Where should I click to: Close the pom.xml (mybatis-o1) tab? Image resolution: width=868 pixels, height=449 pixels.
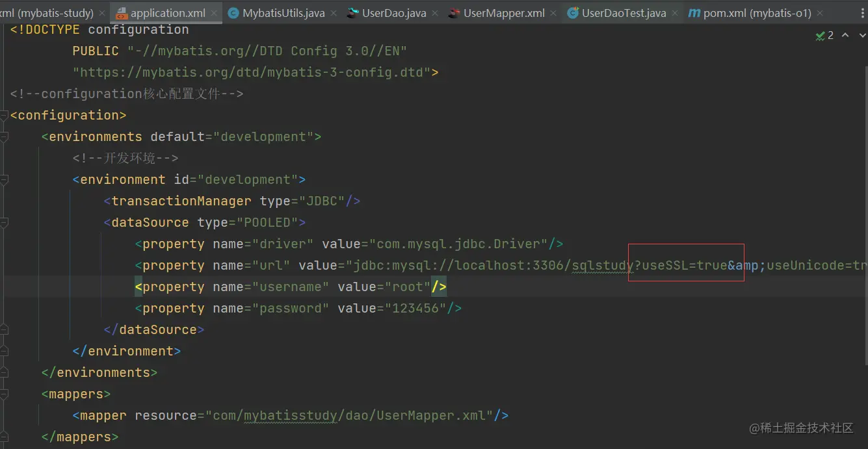point(820,13)
